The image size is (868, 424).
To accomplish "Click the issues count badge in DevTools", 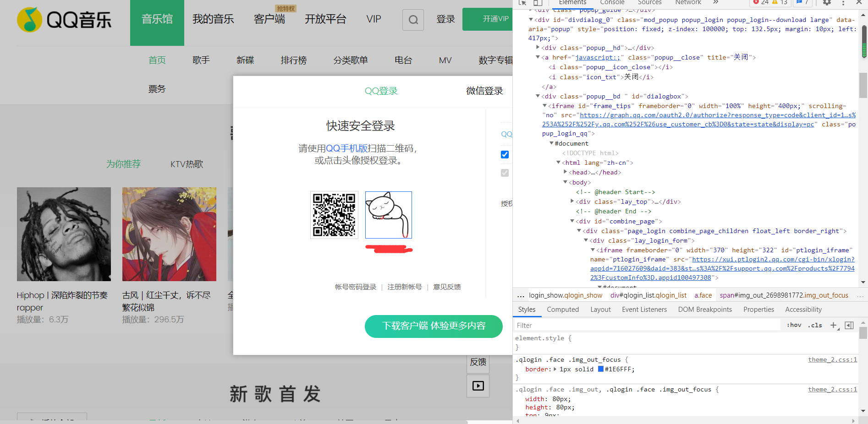I will click(x=803, y=2).
